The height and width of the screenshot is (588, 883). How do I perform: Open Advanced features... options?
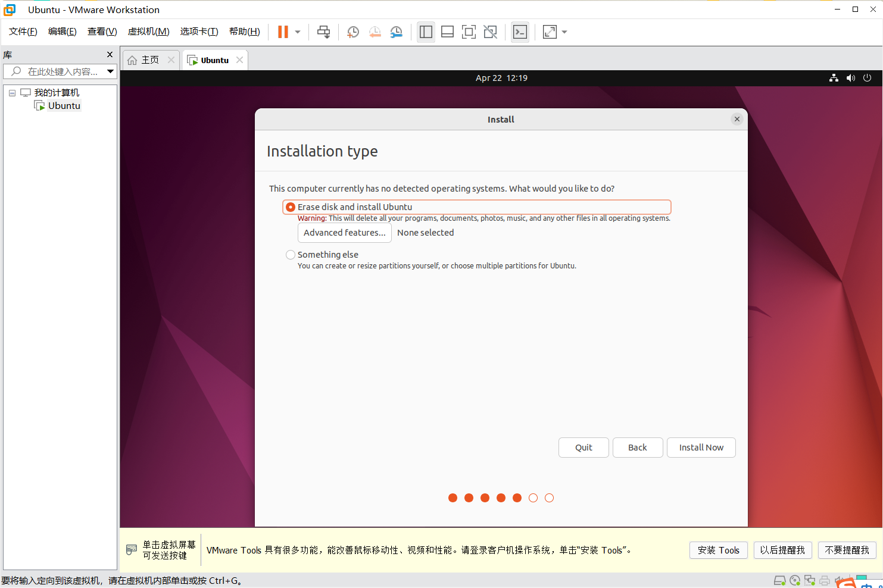pyautogui.click(x=344, y=233)
